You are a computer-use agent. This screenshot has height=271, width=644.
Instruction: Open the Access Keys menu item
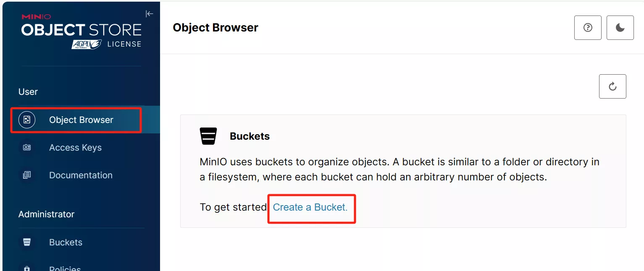[75, 148]
